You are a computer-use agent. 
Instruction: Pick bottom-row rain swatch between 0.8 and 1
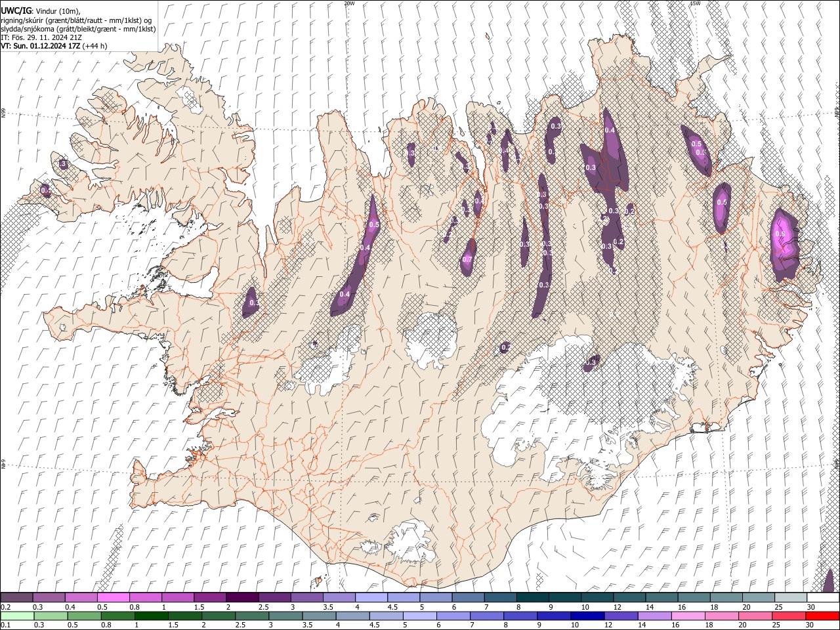[x=117, y=616]
